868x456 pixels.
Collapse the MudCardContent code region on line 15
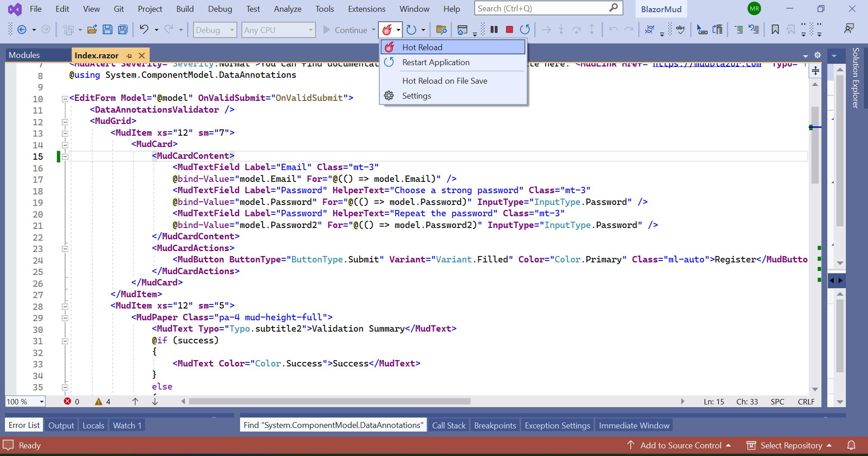(x=65, y=157)
